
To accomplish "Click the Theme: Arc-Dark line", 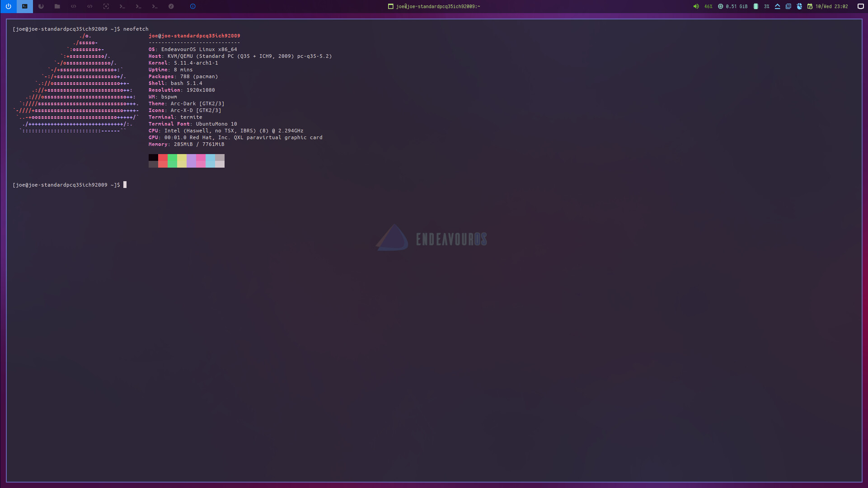I will tap(187, 103).
